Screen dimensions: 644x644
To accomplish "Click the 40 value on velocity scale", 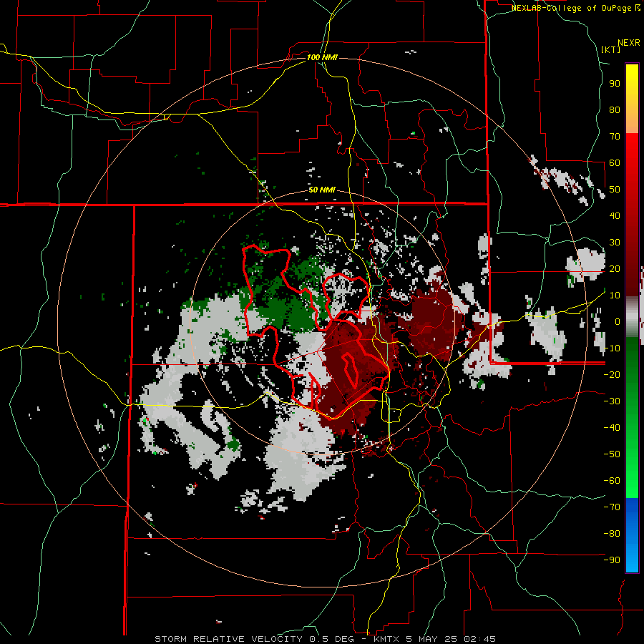I will coord(615,216).
